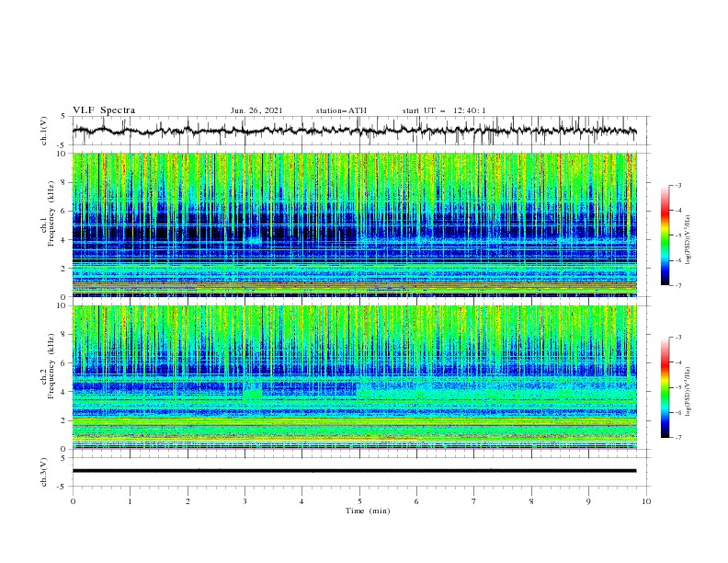The width and height of the screenshot is (728, 563).
Task: Click time axis tick label '3'
Action: [x=245, y=501]
